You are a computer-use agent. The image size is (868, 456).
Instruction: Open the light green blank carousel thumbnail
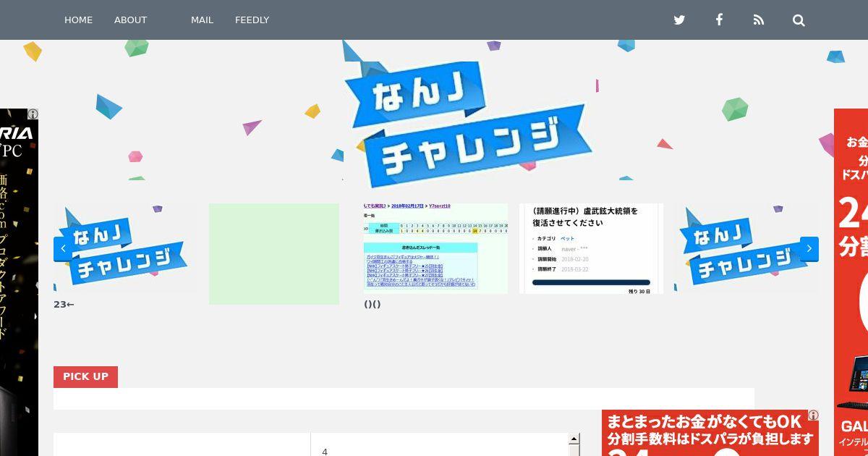pyautogui.click(x=274, y=254)
